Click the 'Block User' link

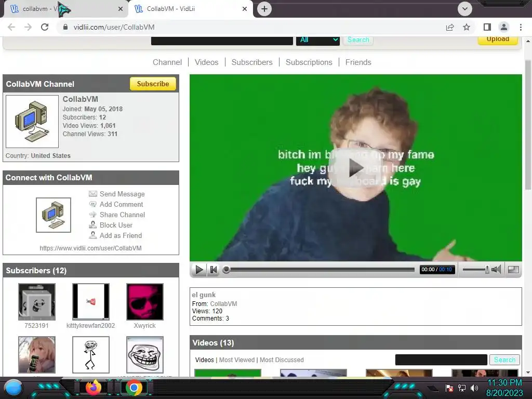tap(116, 225)
